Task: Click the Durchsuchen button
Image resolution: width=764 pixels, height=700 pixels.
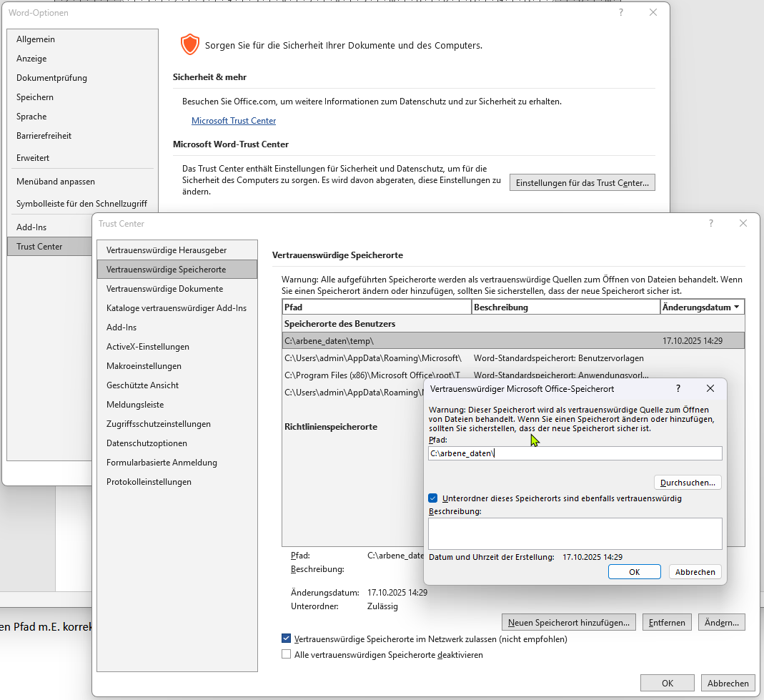Action: [x=687, y=482]
